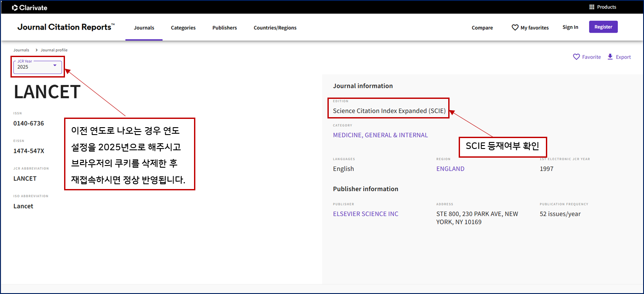Click the Export download icon
Viewport: 644px width, 294px height.
(610, 57)
